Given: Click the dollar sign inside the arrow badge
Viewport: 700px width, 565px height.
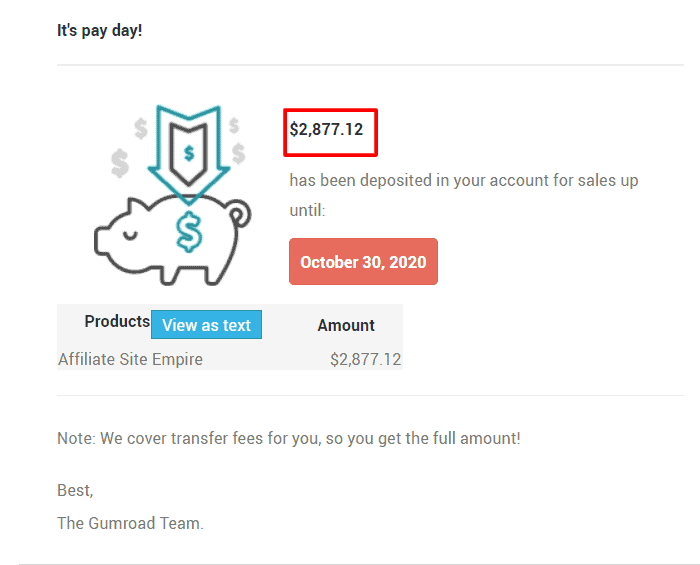Looking at the screenshot, I should [188, 153].
